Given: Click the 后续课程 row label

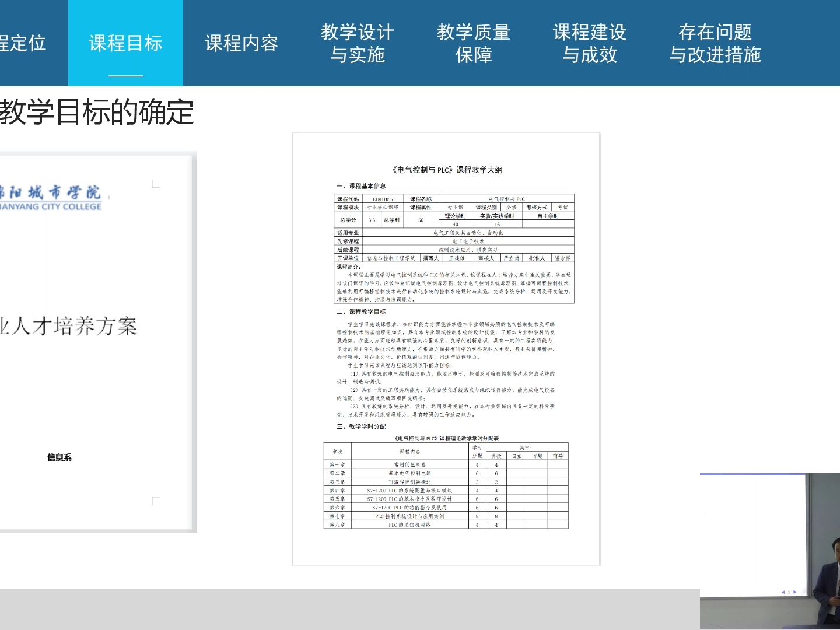Looking at the screenshot, I should tap(348, 250).
